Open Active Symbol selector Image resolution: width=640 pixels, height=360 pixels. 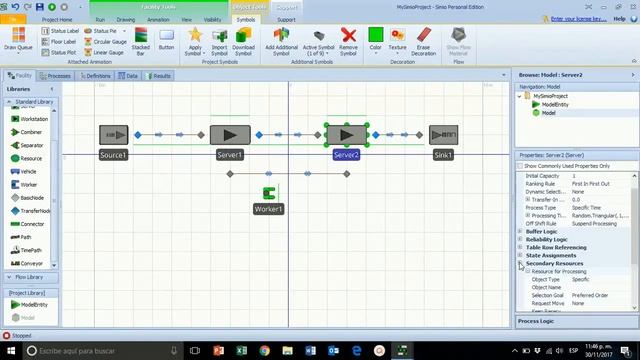click(x=318, y=41)
